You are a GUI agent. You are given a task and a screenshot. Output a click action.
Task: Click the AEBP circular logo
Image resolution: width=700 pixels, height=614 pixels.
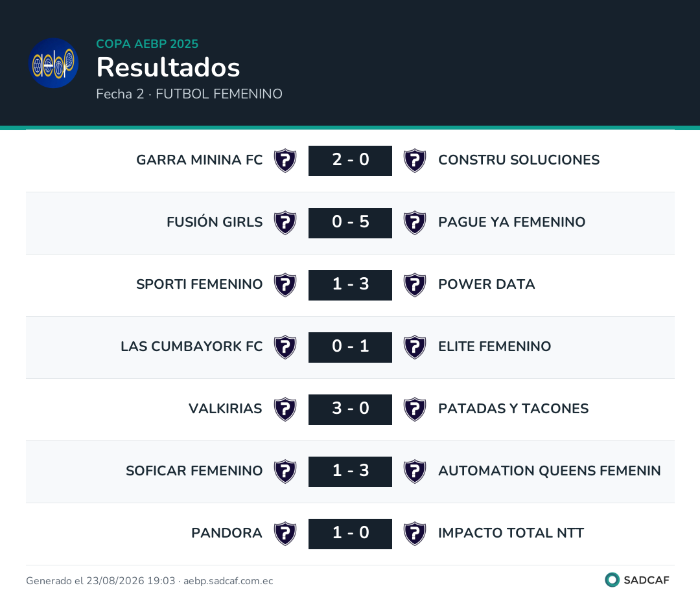[x=54, y=63]
